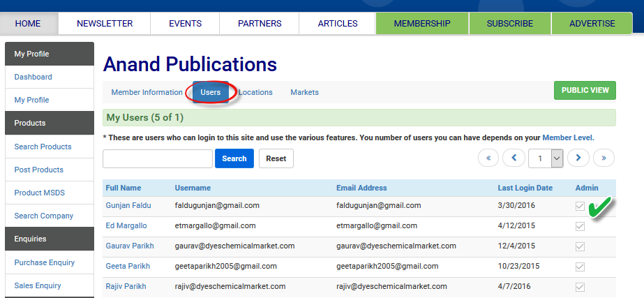Sort by Last Login Date column

tap(525, 188)
